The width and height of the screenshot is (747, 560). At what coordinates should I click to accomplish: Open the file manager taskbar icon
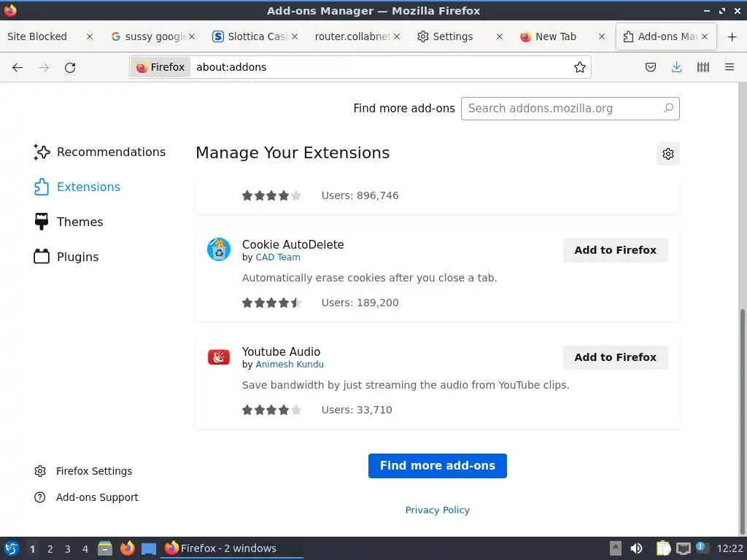105,548
